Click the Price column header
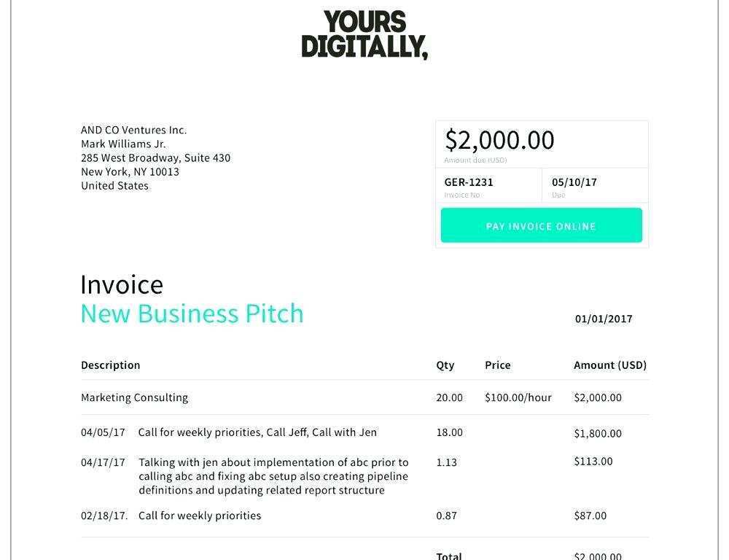Viewport: 729px width, 560px height. [497, 365]
